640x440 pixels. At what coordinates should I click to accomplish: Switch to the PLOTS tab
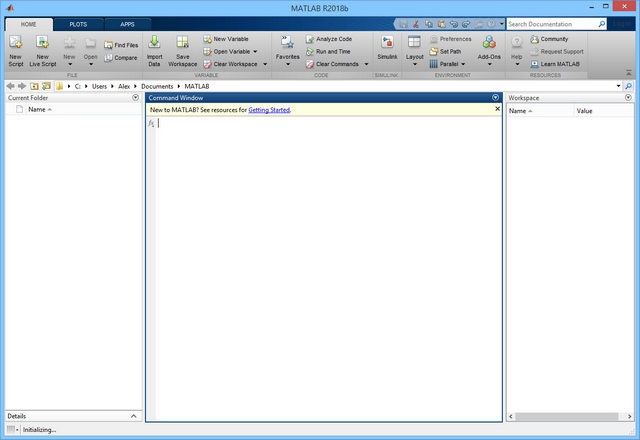78,23
